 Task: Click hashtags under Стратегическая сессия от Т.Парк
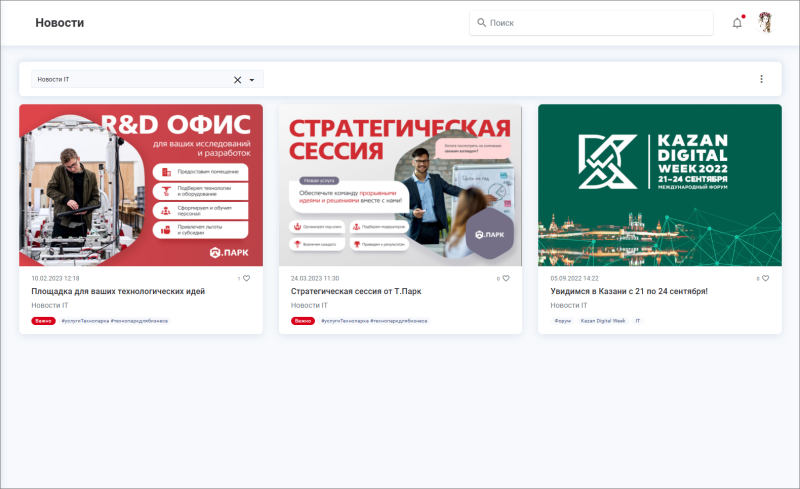tap(374, 321)
